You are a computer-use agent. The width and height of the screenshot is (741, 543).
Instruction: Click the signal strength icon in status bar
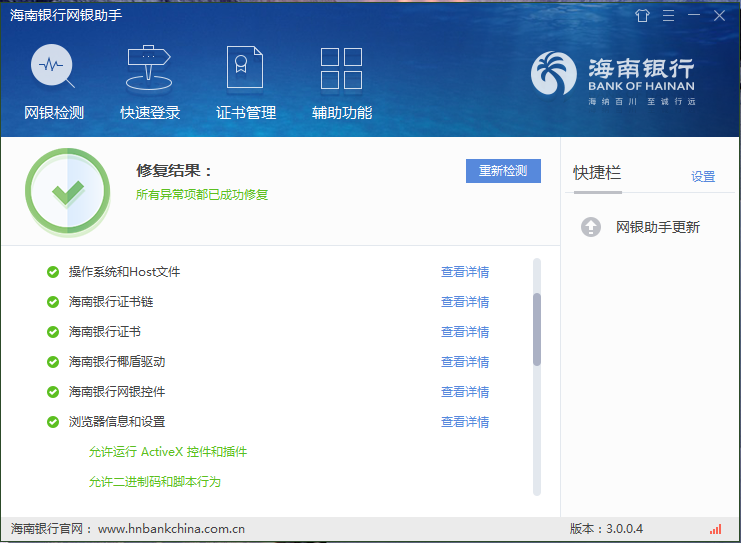coord(715,529)
